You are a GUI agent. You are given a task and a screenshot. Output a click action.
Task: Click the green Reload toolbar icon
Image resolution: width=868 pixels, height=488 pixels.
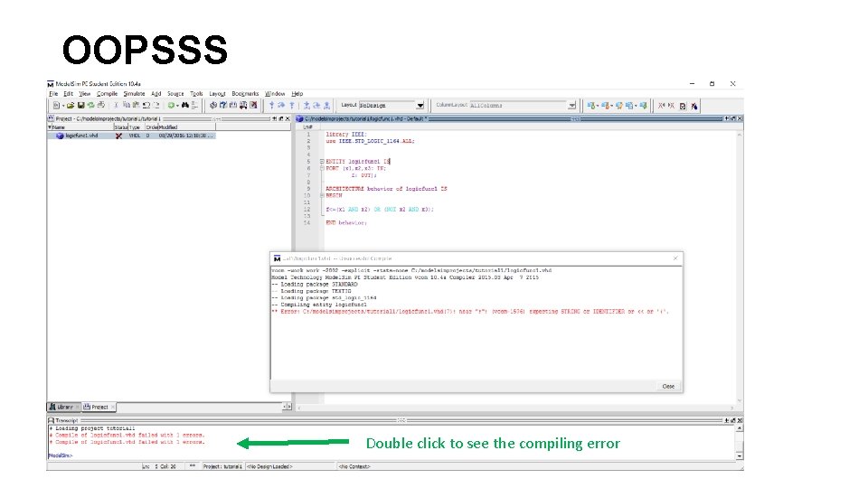90,105
